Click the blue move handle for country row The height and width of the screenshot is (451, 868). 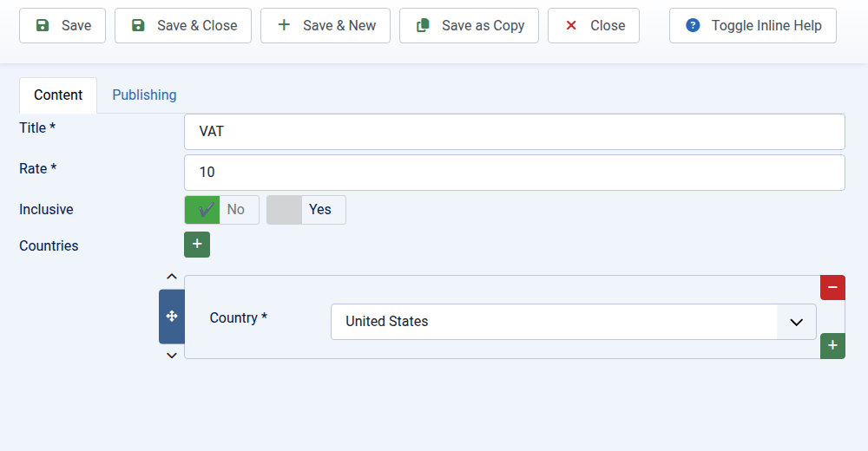pyautogui.click(x=171, y=317)
